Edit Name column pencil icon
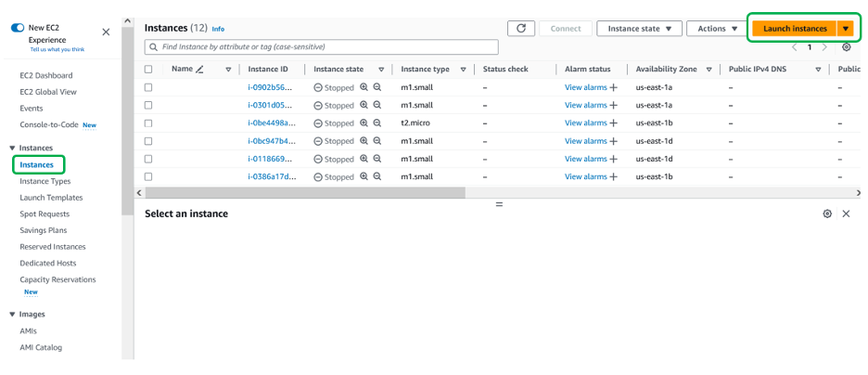This screenshot has width=868, height=375. pyautogui.click(x=199, y=70)
